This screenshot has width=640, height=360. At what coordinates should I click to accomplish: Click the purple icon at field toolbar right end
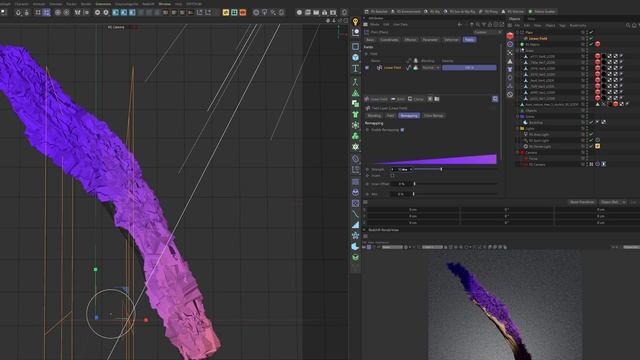point(495,99)
